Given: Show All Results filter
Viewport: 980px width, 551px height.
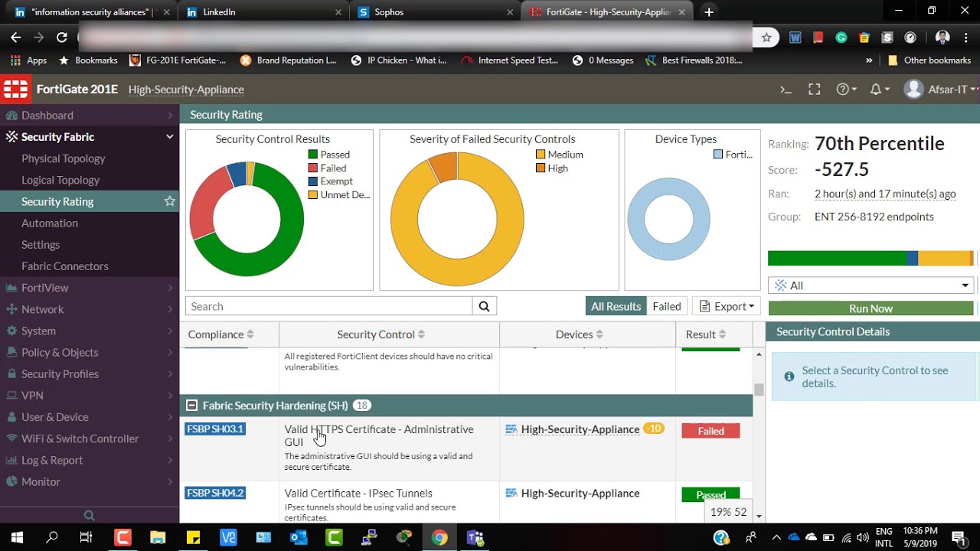Looking at the screenshot, I should pyautogui.click(x=616, y=306).
